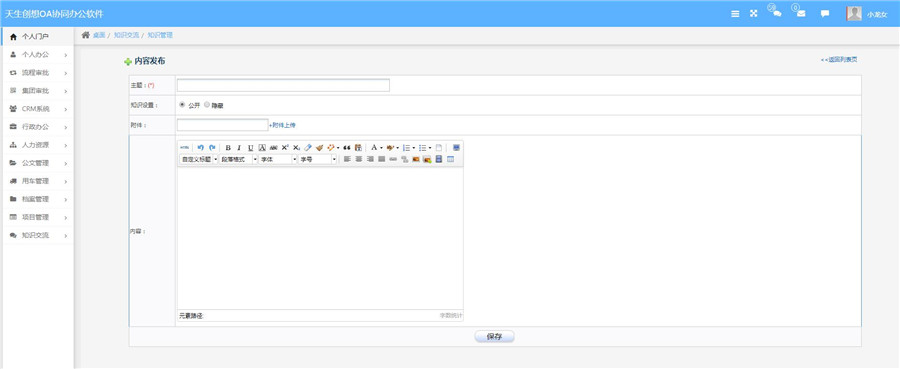
Task: Click the multiple image upload icon
Action: click(428, 159)
